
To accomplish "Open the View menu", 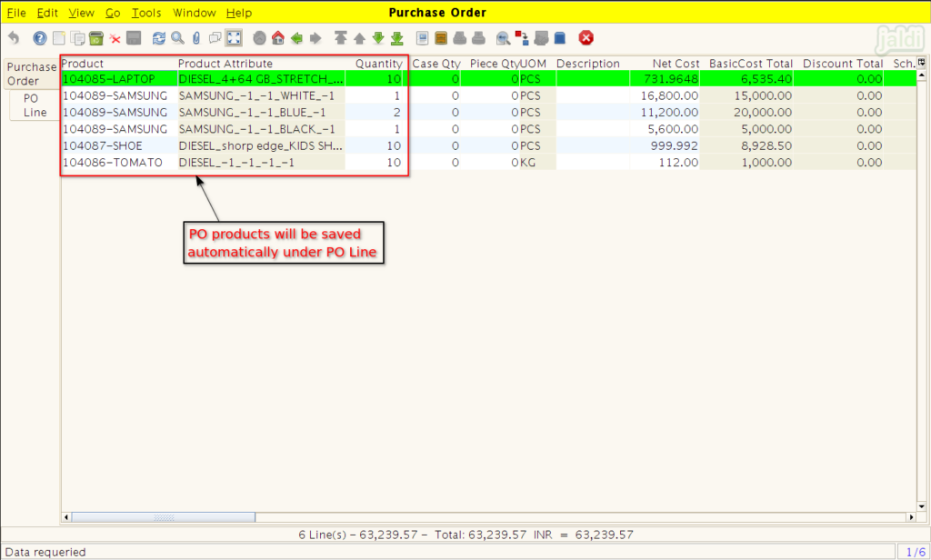I will 81,13.
